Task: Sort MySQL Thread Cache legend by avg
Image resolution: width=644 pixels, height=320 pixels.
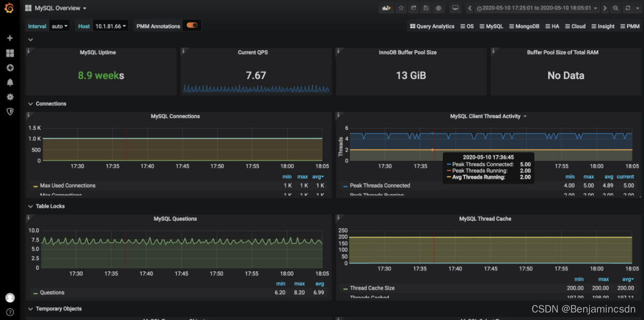Action: click(x=629, y=279)
